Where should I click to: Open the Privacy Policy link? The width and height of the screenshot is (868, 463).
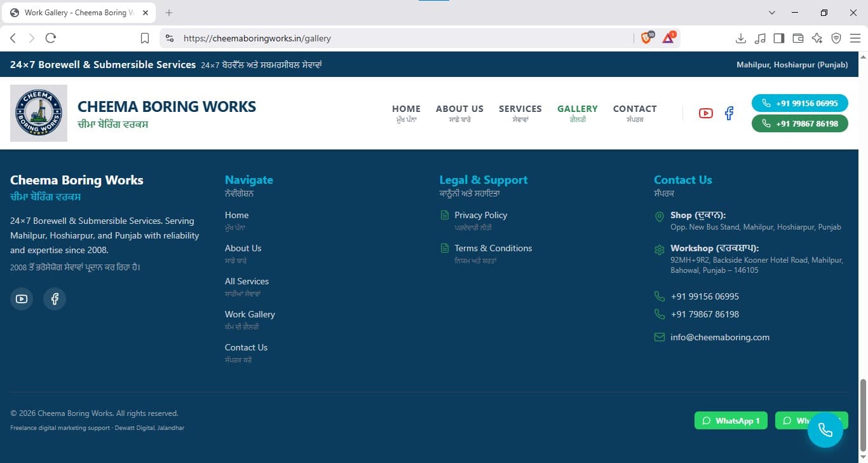[x=481, y=215]
